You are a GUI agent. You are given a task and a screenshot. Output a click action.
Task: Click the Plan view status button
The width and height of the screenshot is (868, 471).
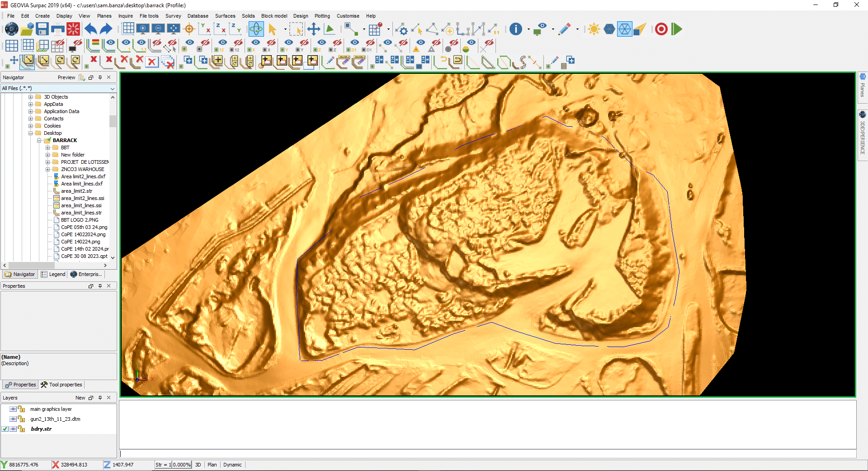point(212,465)
